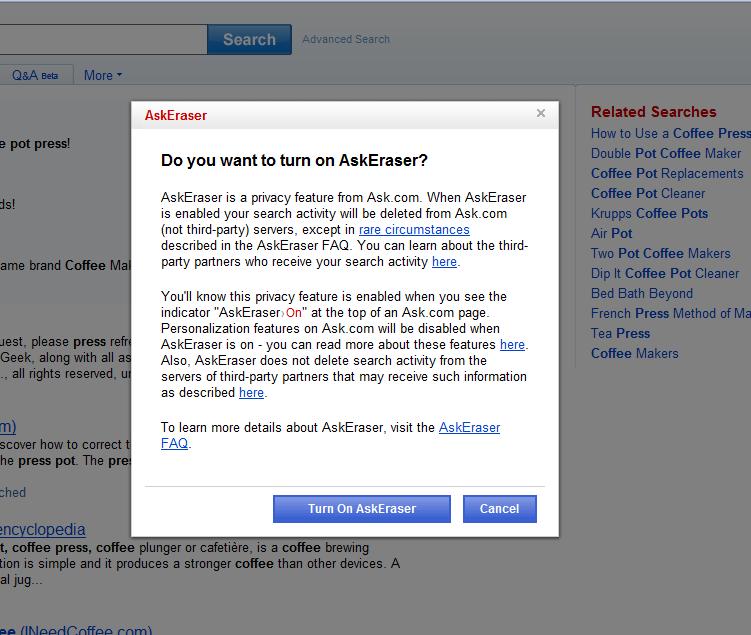Cancel the AskEraser dialog
751x635 pixels.
[x=499, y=509]
